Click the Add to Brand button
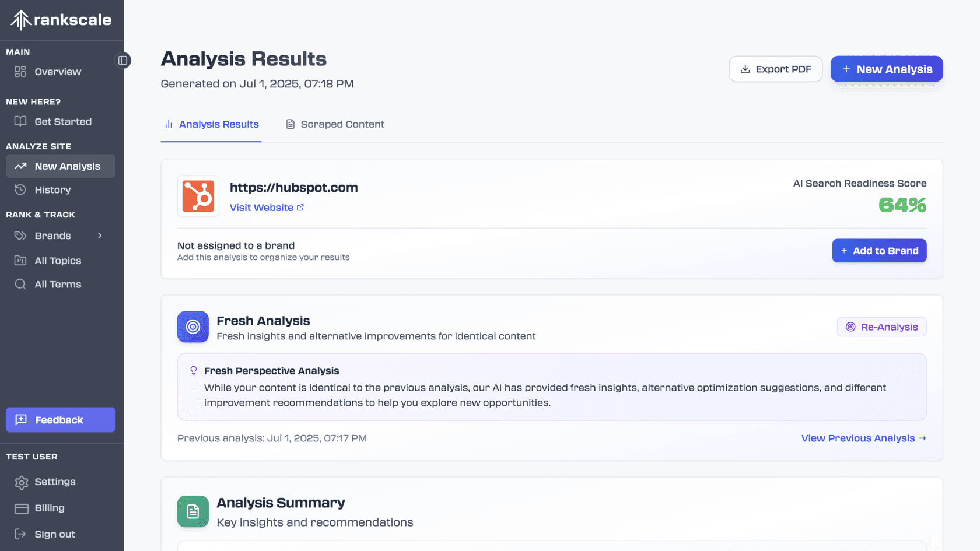Screen dimensions: 980x551 879,251
